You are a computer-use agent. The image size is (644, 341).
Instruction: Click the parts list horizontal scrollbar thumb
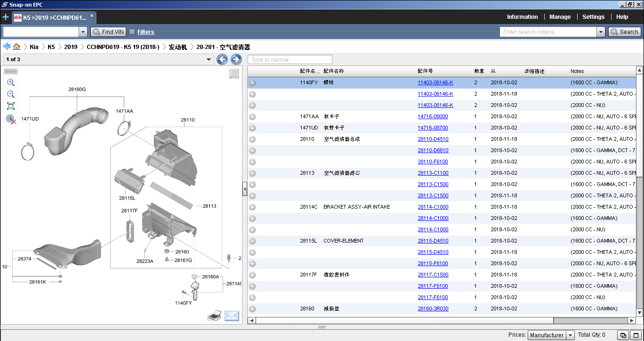[404, 320]
